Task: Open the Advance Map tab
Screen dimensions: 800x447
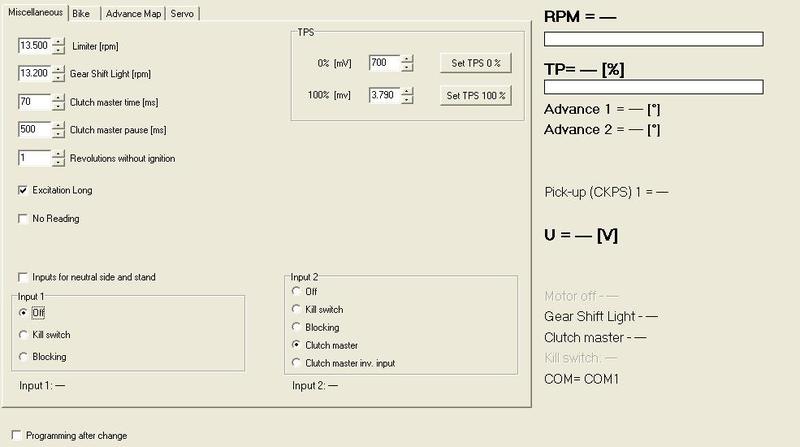Action: (133, 13)
